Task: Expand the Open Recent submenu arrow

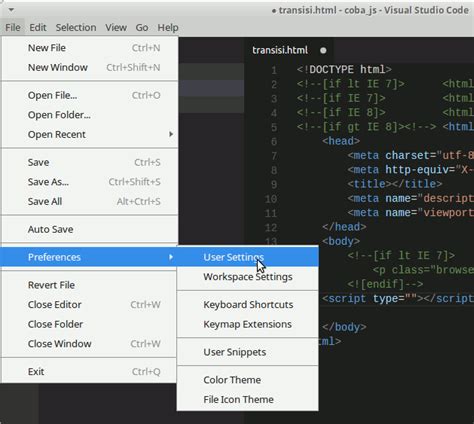Action: (x=171, y=134)
